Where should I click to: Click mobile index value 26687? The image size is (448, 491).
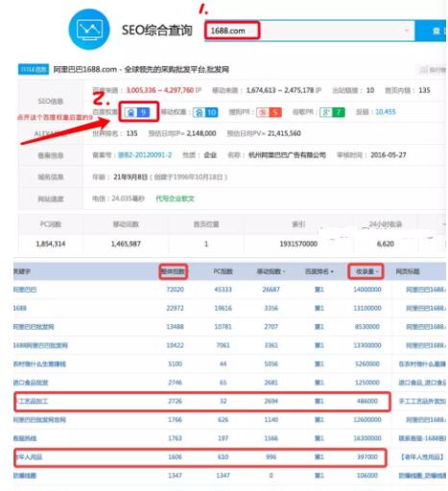pyautogui.click(x=271, y=290)
